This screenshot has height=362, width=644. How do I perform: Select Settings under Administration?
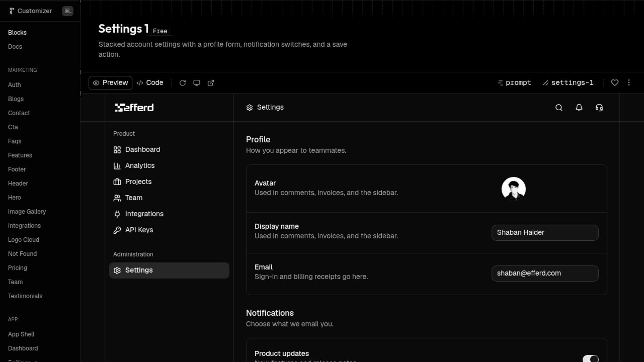pyautogui.click(x=169, y=270)
